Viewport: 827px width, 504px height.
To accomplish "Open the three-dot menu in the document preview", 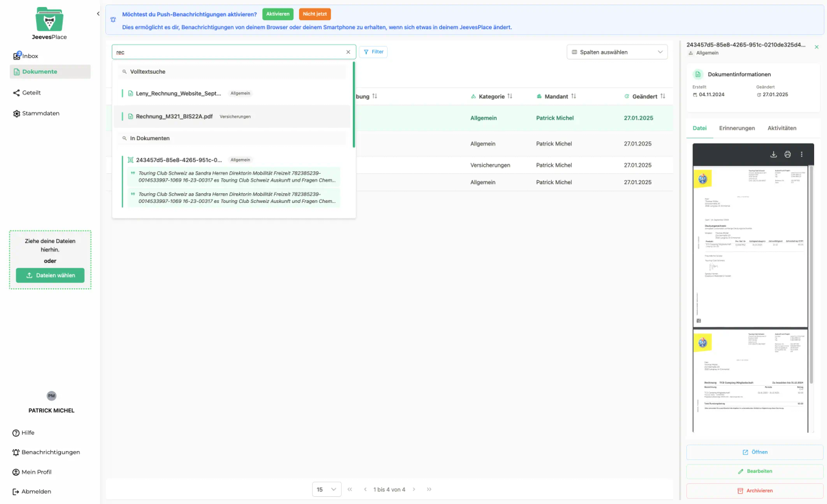I will pos(802,155).
